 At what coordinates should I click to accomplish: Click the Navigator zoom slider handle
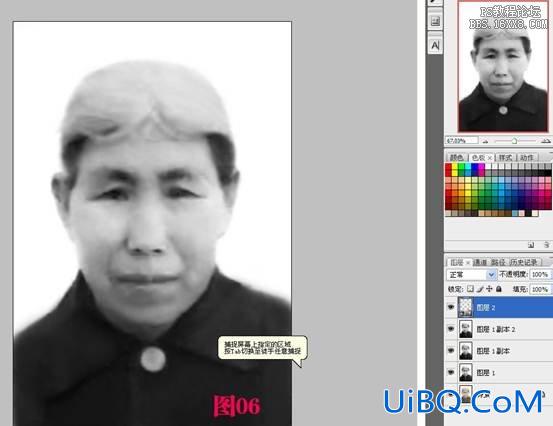point(514,141)
